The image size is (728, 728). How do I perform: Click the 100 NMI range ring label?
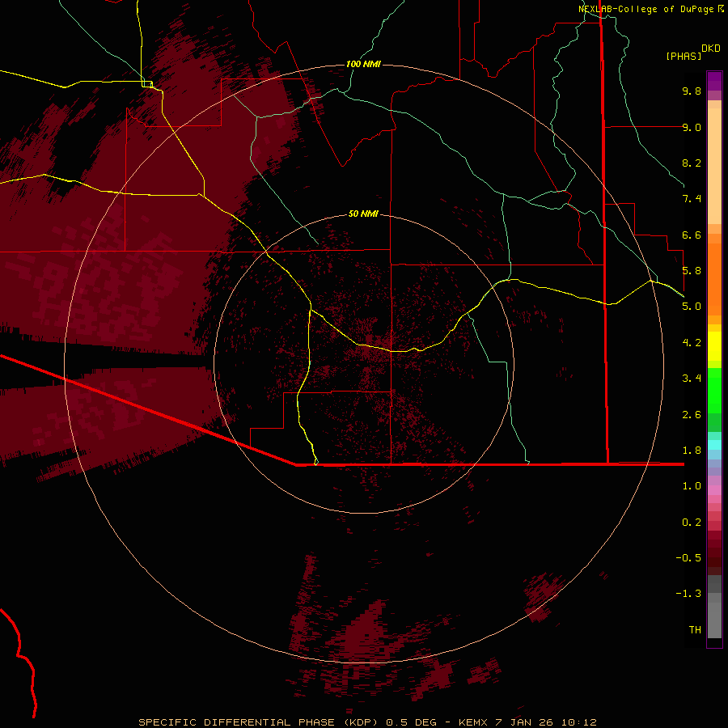point(363,64)
